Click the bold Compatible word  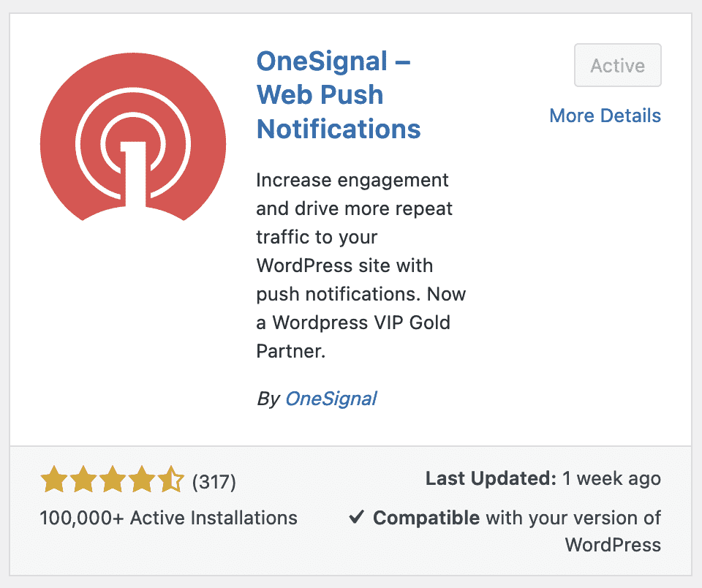(x=426, y=519)
